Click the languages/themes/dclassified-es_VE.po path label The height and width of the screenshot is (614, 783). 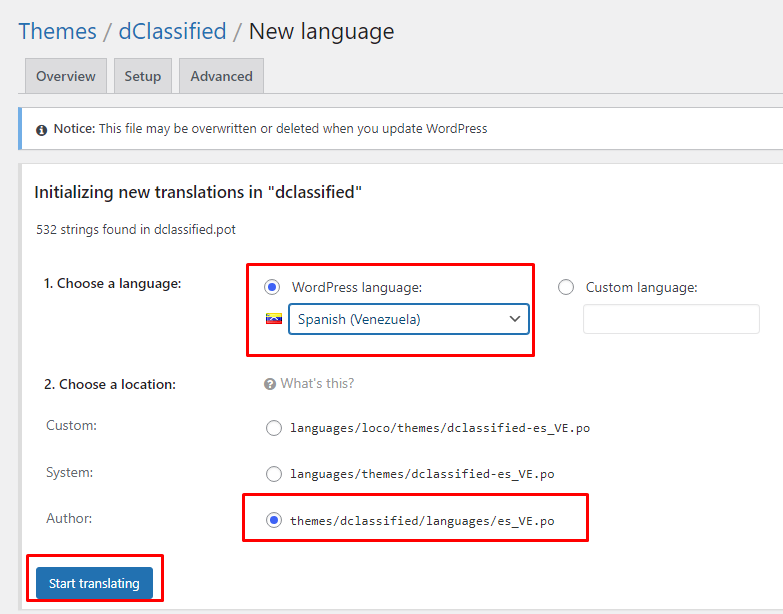coord(422,474)
